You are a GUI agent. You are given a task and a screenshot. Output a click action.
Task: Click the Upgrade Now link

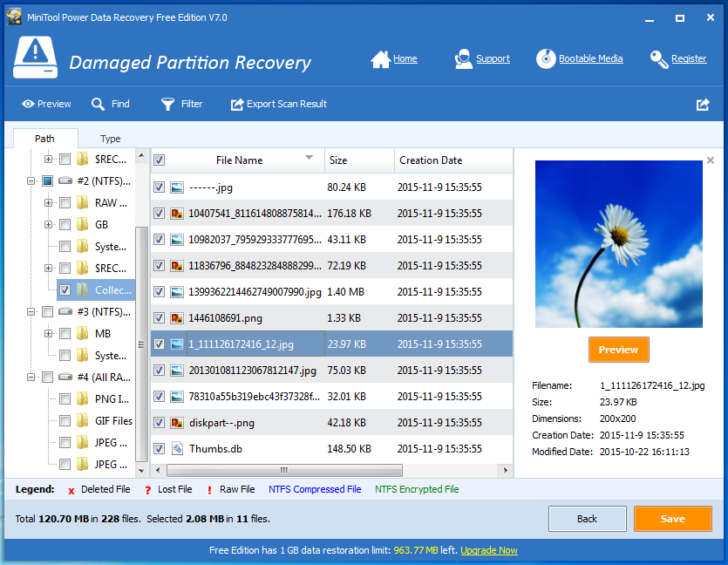[x=489, y=550]
